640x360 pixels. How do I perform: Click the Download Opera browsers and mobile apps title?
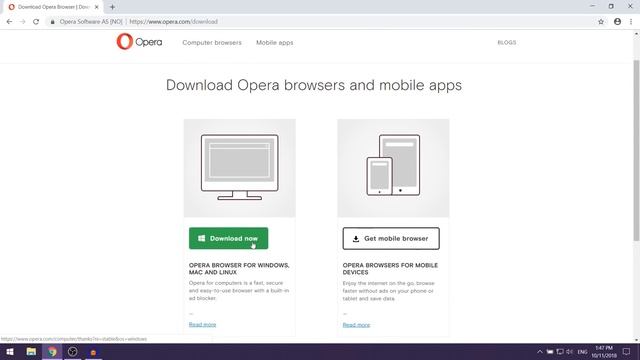[x=314, y=85]
